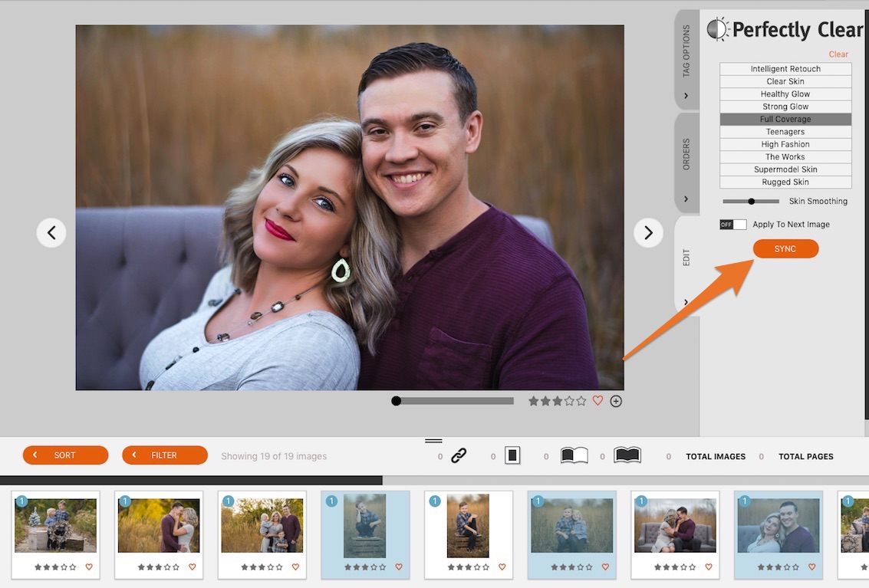Click the heart on first thumbnail
869x588 pixels.
pos(89,567)
